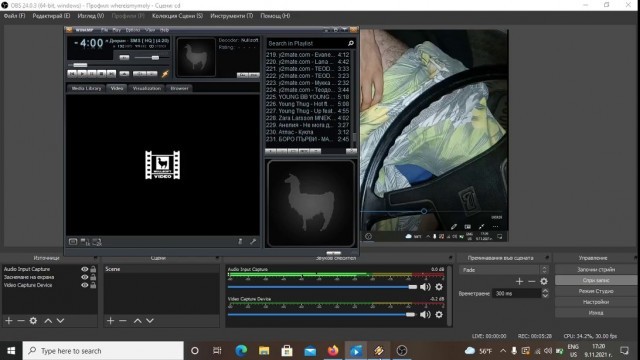Click Режим Студио button
This screenshot has width=640, height=360.
tap(596, 291)
